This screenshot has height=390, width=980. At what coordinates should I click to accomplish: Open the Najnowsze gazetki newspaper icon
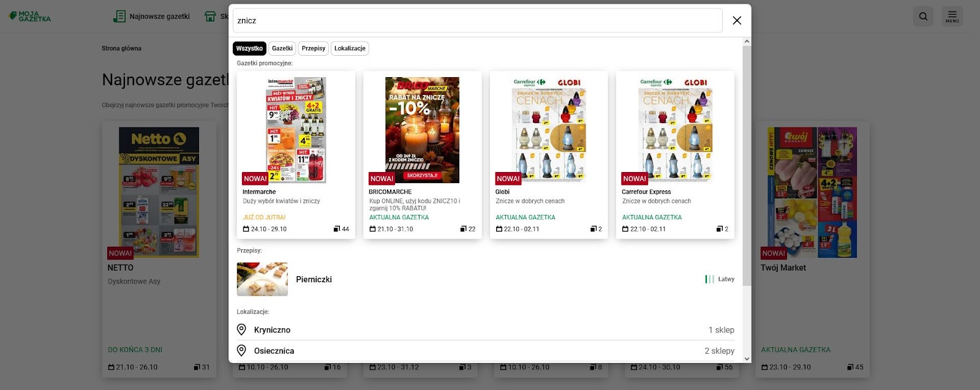[119, 17]
